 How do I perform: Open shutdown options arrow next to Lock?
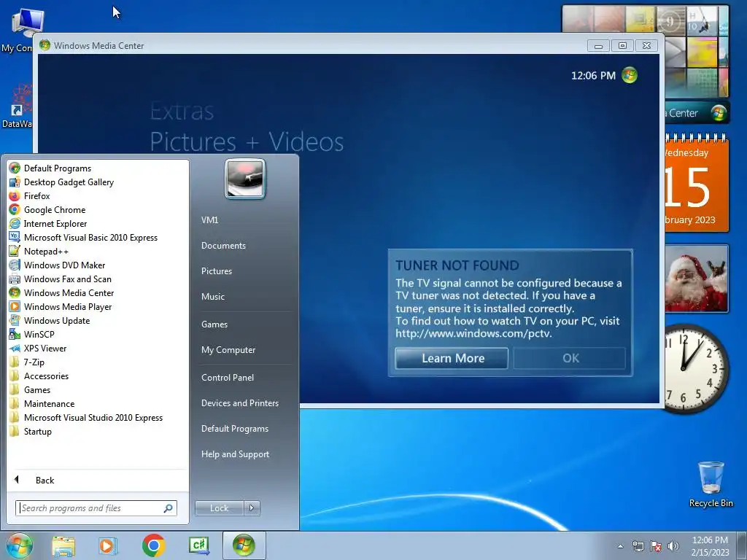(252, 508)
